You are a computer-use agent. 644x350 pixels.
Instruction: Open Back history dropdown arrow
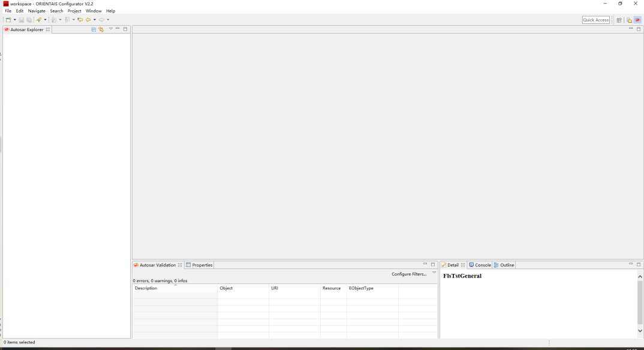click(x=94, y=20)
